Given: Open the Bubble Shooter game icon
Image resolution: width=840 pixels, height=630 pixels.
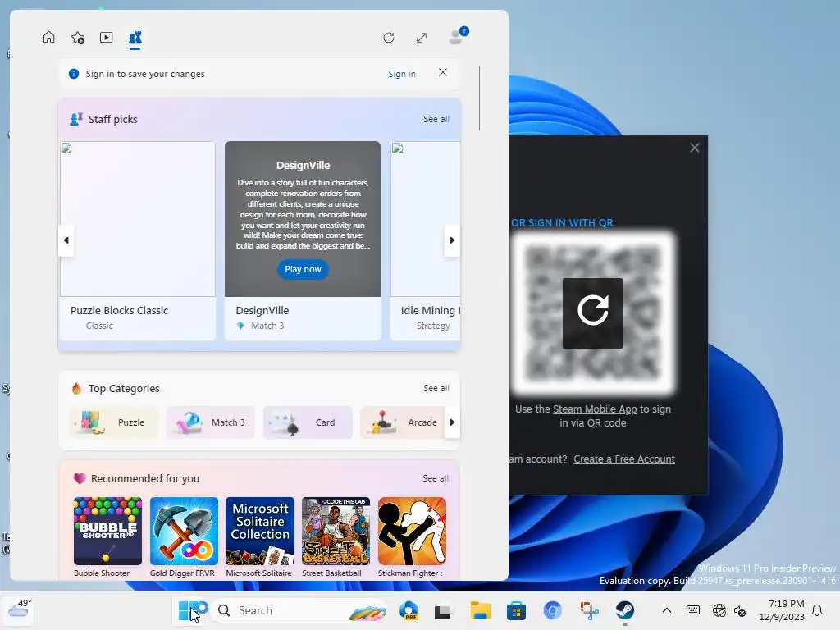Looking at the screenshot, I should point(107,531).
